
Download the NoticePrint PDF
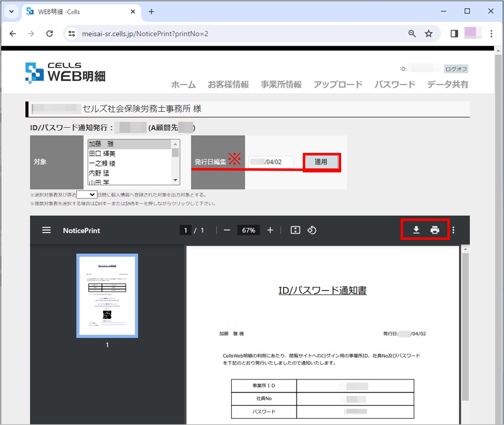click(416, 230)
